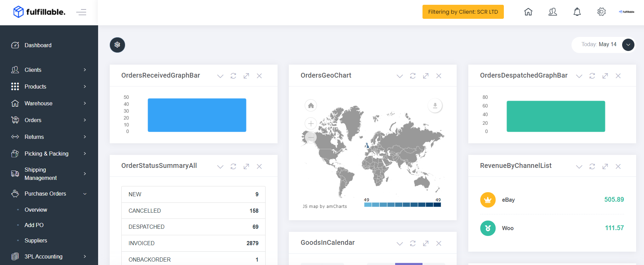Open the Suppliers link in sidebar
The height and width of the screenshot is (265, 644).
click(x=36, y=240)
